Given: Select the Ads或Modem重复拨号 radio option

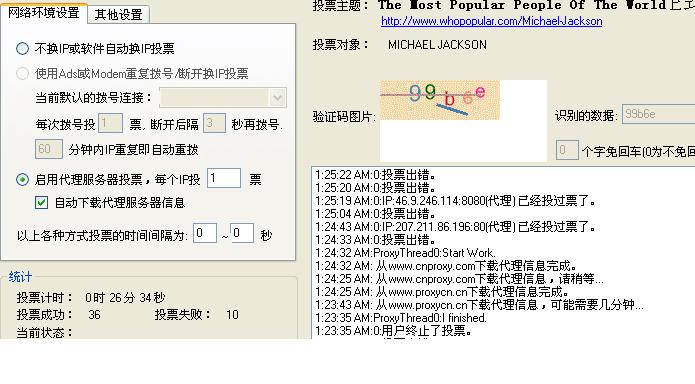Looking at the screenshot, I should [23, 73].
